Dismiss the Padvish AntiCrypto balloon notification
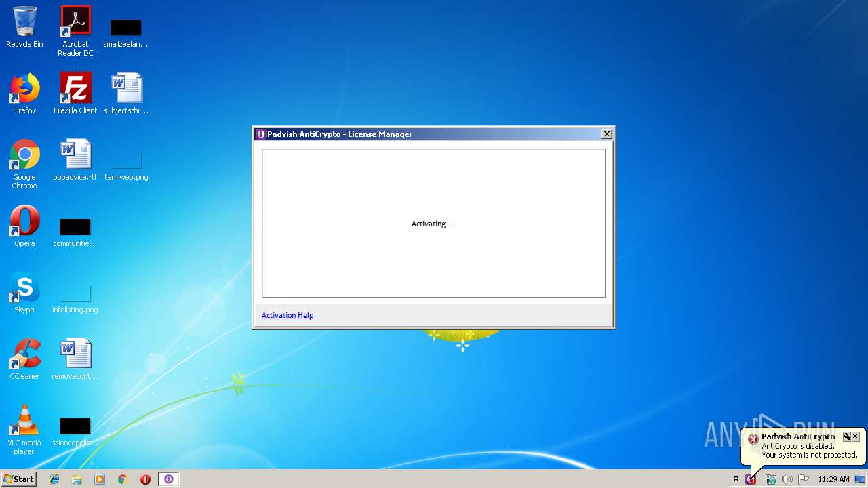868x488 pixels. [x=855, y=436]
